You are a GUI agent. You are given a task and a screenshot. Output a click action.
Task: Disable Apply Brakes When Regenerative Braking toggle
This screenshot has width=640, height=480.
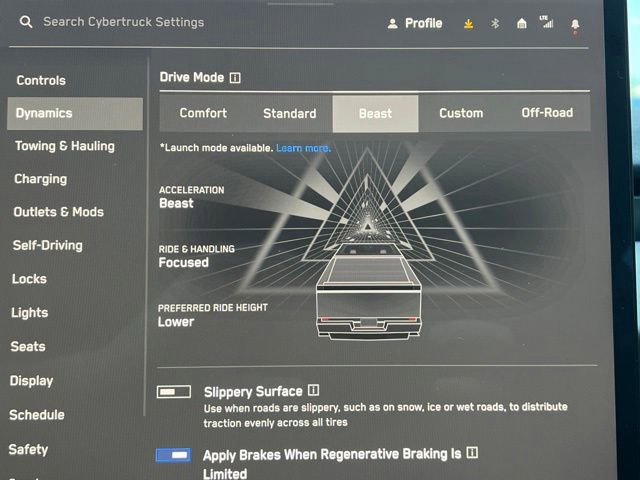coord(173,455)
